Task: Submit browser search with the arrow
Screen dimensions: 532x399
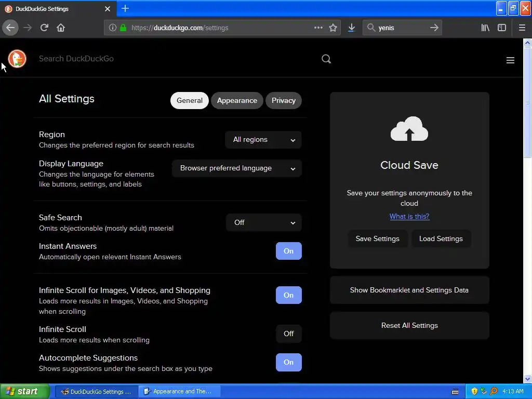Action: coord(434,28)
